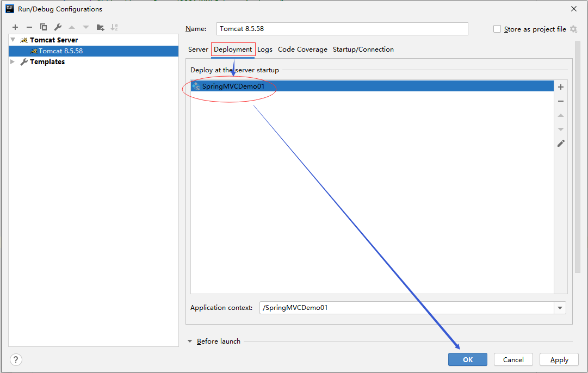Select Tomcat 8.5.58 configuration in tree
The height and width of the screenshot is (373, 588).
point(94,51)
